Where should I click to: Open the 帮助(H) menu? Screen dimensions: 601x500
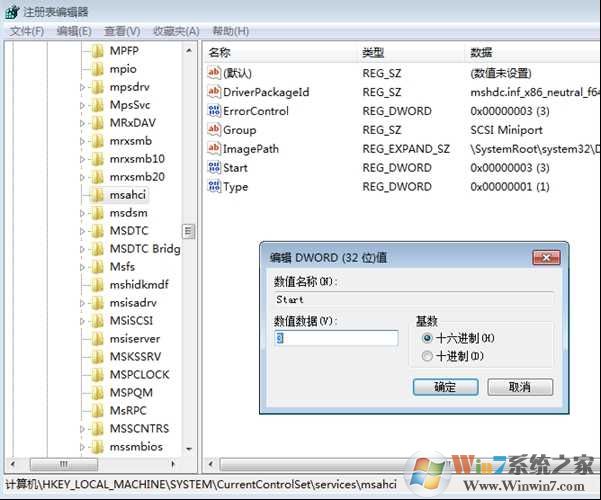(x=231, y=31)
